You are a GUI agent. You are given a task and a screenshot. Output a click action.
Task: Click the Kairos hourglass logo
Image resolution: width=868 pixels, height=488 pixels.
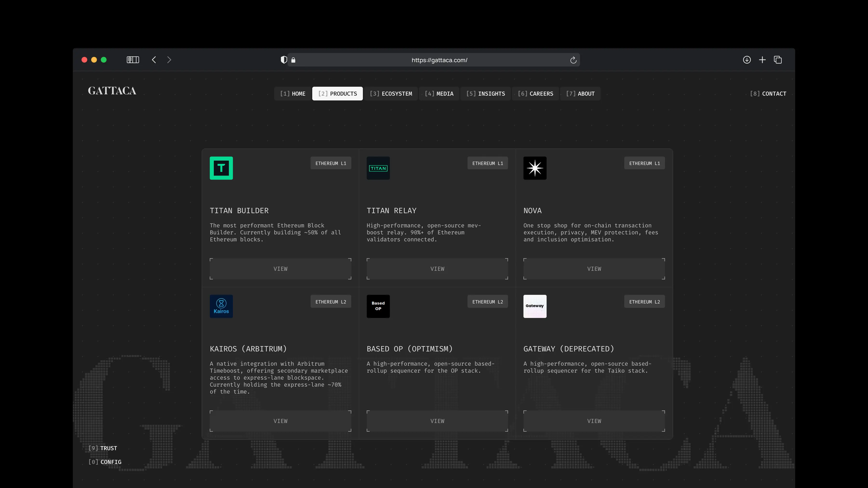pos(221,306)
